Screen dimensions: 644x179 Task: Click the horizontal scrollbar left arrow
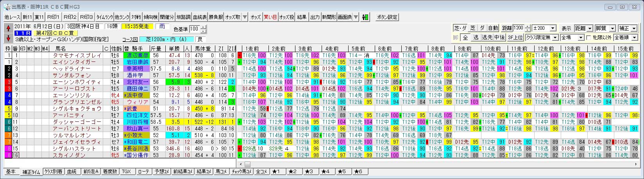(240, 164)
